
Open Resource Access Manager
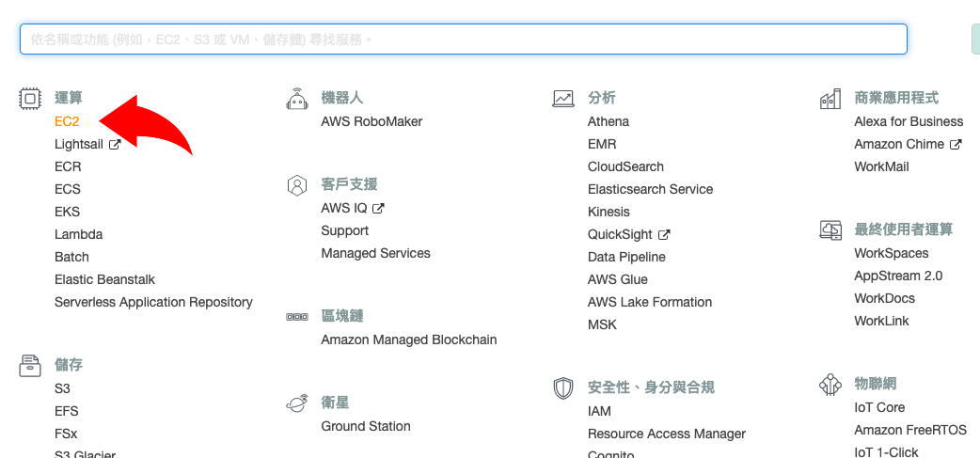pyautogui.click(x=667, y=434)
